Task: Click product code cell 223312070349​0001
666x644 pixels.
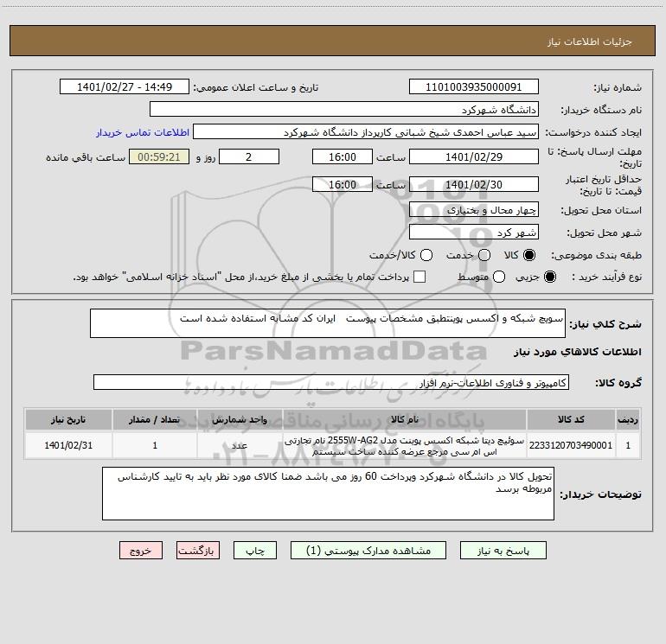Action: click(571, 445)
